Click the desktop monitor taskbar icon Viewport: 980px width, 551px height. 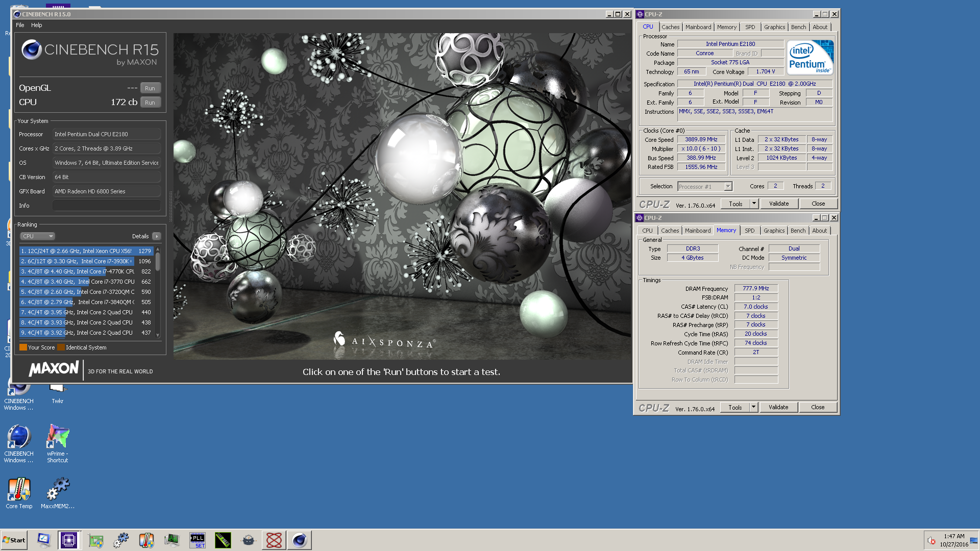(x=44, y=540)
